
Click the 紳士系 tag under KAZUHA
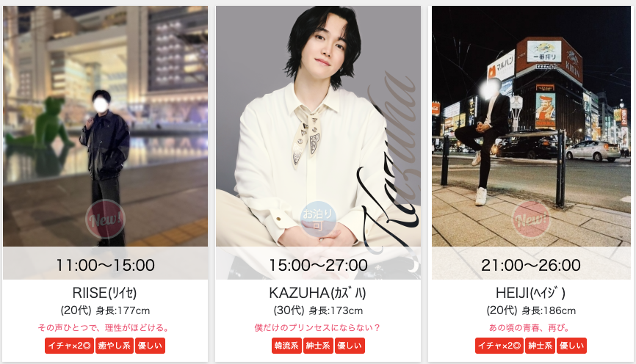click(318, 346)
